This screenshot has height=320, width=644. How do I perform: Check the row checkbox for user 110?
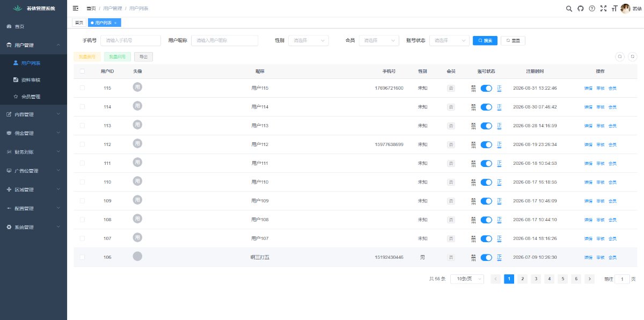coord(82,181)
